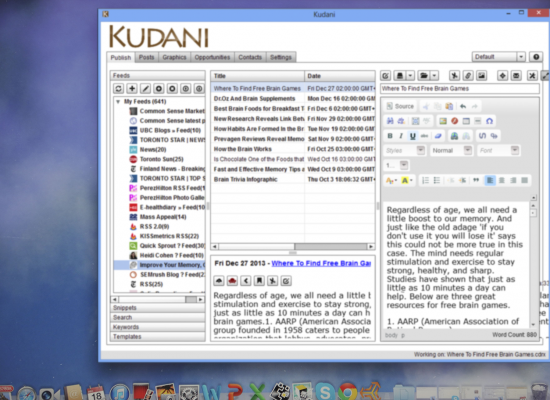This screenshot has height=400, width=550.
Task: Sort the article list by the Title column
Action: click(x=257, y=76)
